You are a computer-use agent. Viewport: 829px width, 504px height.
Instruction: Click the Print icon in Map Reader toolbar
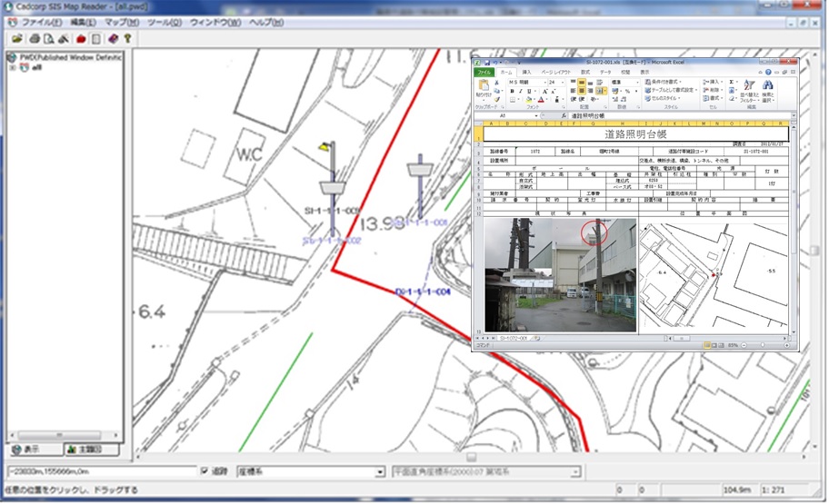pos(35,38)
